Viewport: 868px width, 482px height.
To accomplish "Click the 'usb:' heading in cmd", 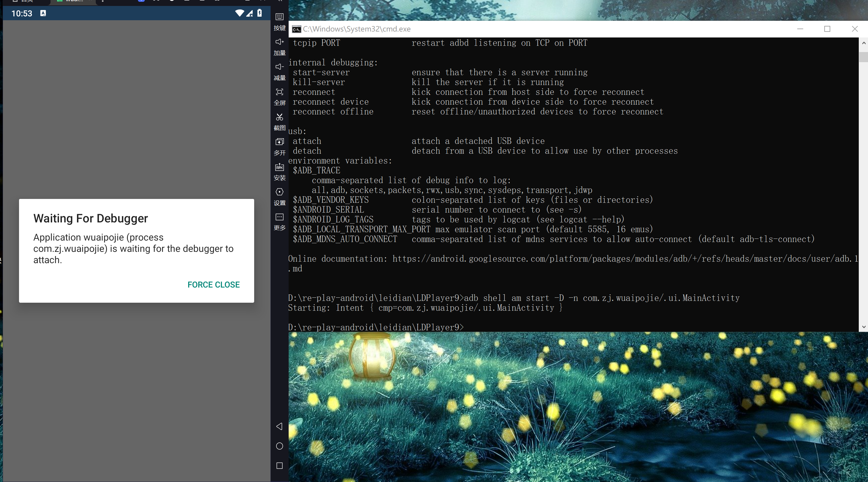I will tap(297, 131).
